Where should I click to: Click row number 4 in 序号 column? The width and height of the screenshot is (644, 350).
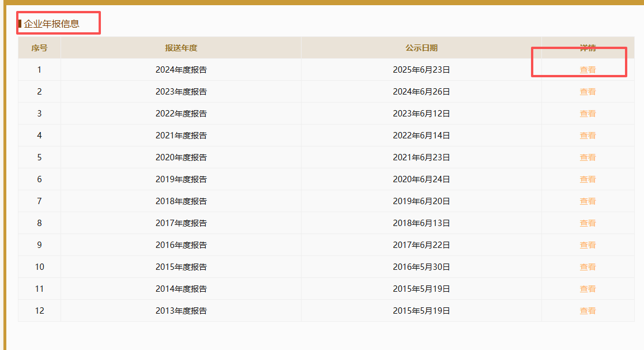[39, 136]
